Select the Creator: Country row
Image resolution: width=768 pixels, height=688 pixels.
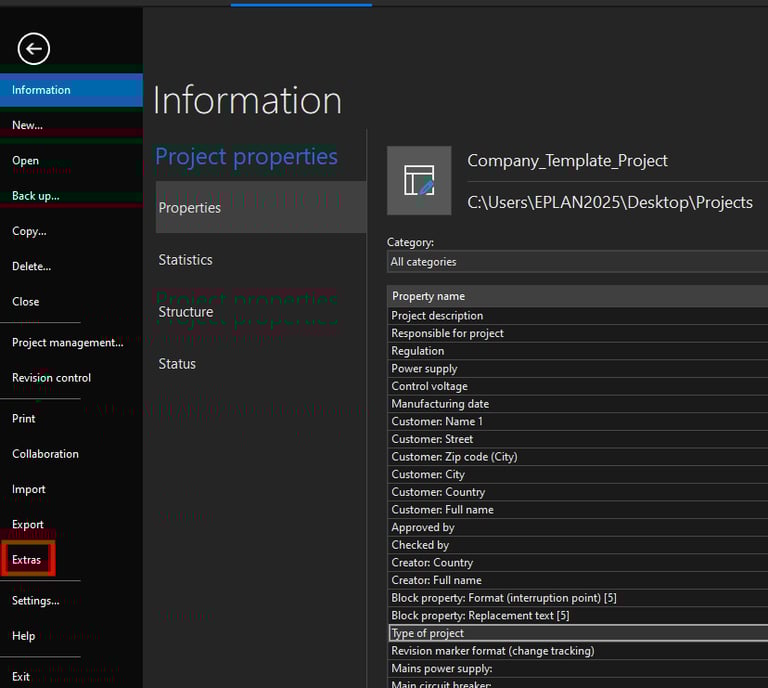point(577,563)
